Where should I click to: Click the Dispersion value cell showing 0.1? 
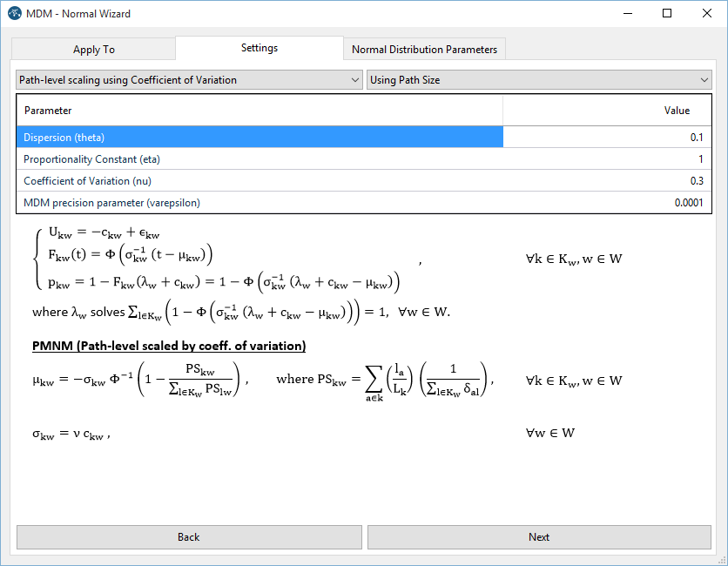coord(606,138)
